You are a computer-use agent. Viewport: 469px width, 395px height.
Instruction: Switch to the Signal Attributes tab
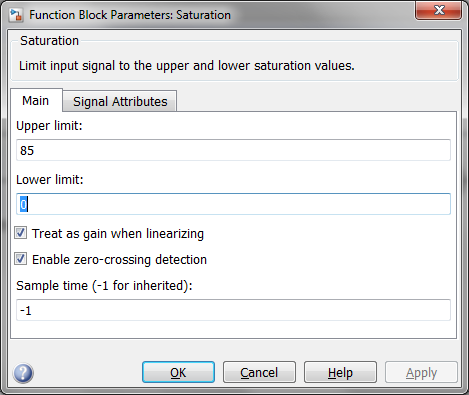[120, 101]
